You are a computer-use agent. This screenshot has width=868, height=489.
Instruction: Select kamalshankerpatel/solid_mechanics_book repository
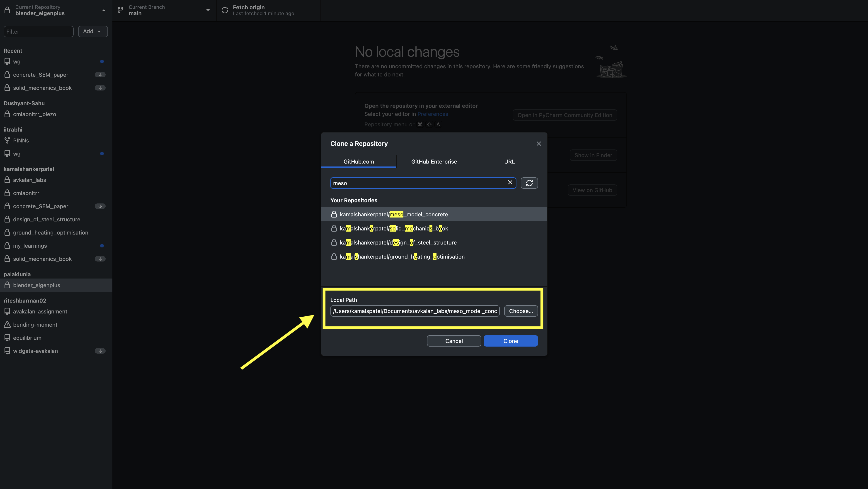394,229
